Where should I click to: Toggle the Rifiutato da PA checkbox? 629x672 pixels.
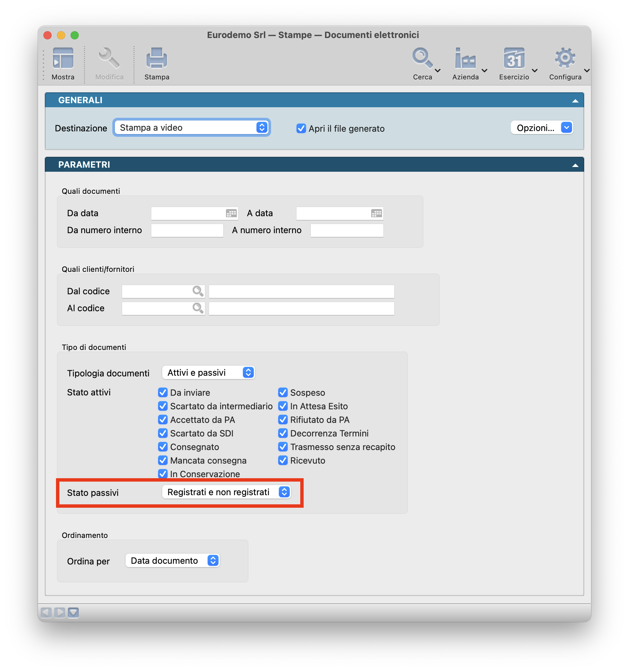[x=283, y=420]
